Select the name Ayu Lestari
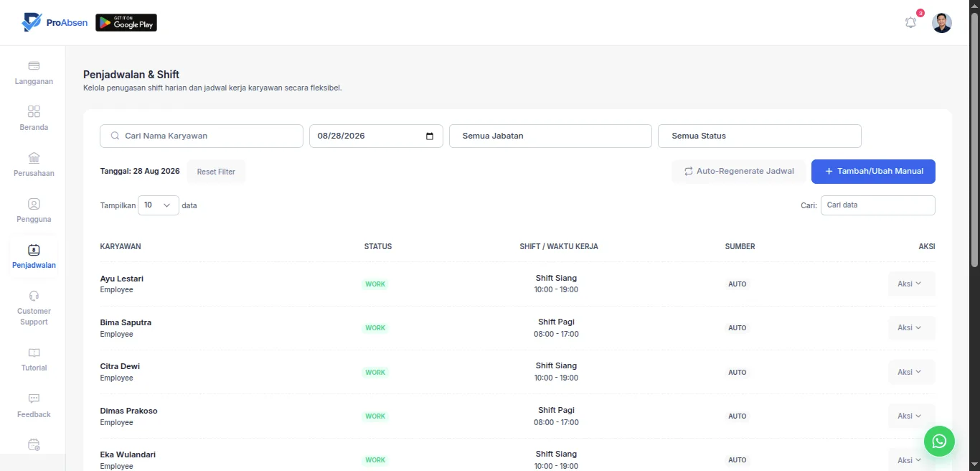The image size is (980, 471). pos(122,279)
